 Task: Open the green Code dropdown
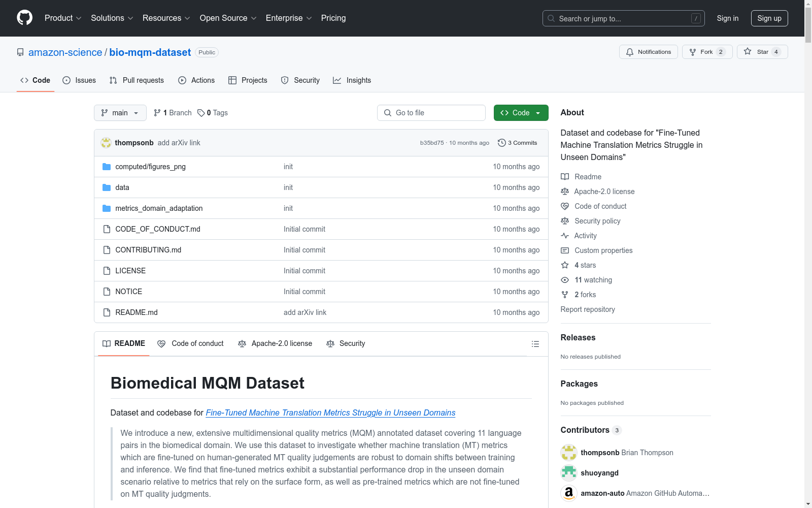521,113
